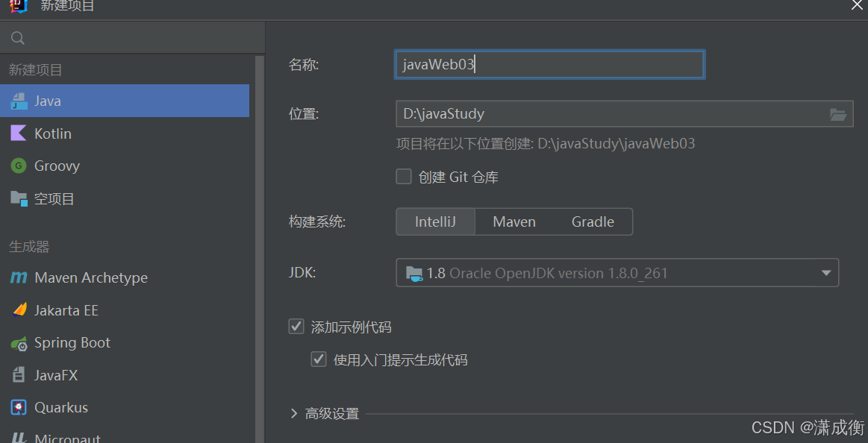Click the sidebar vertical scrollbar
The height and width of the screenshot is (443, 868).
click(260, 249)
